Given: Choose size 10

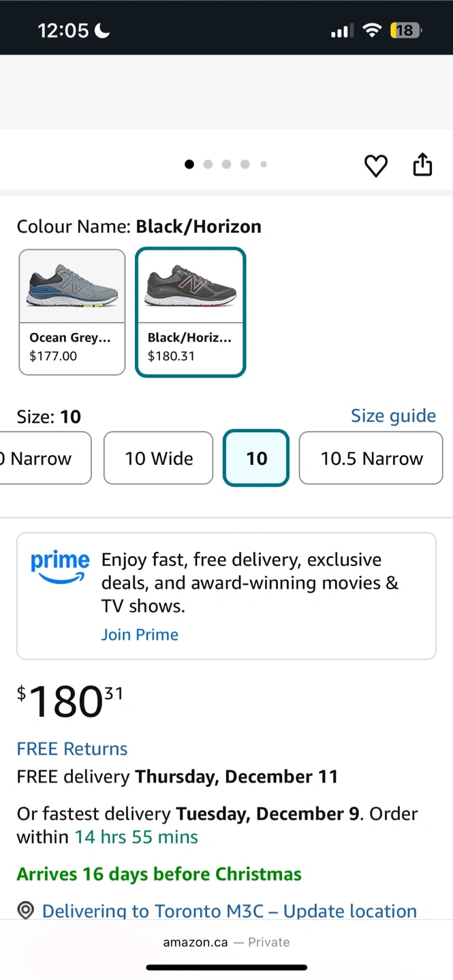Looking at the screenshot, I should click(256, 458).
